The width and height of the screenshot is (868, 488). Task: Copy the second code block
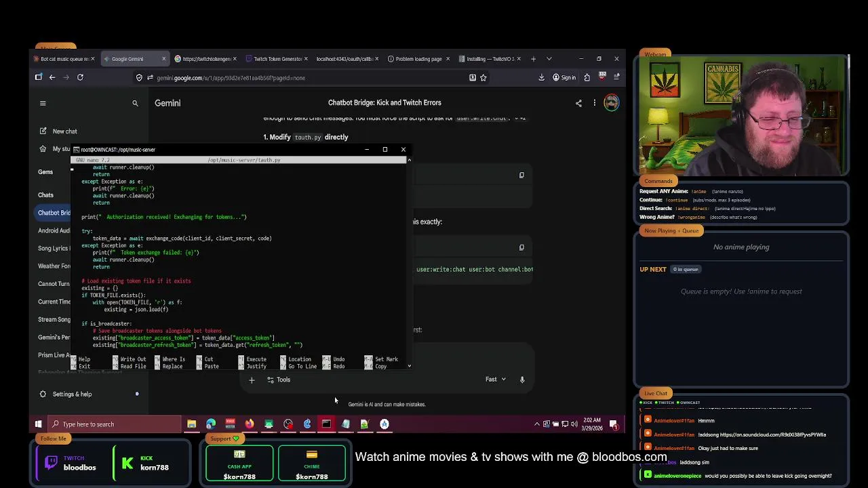point(521,247)
